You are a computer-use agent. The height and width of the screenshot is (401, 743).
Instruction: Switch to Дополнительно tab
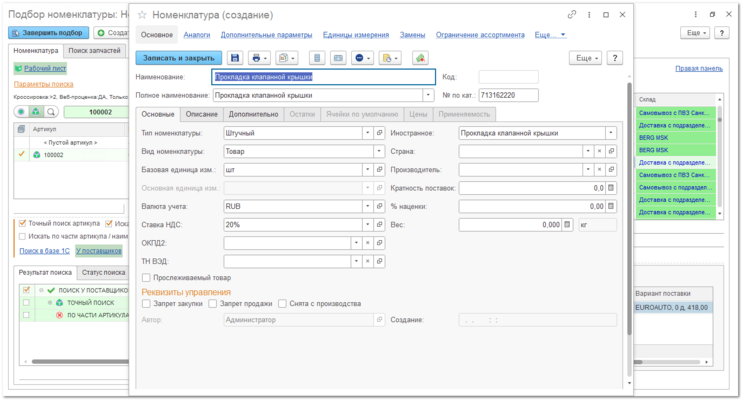254,114
